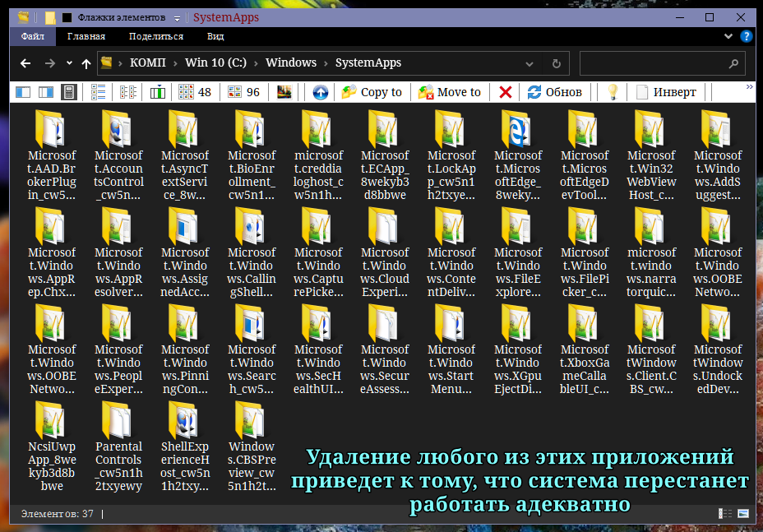Open the Файл tab
The image size is (763, 532).
(x=33, y=36)
